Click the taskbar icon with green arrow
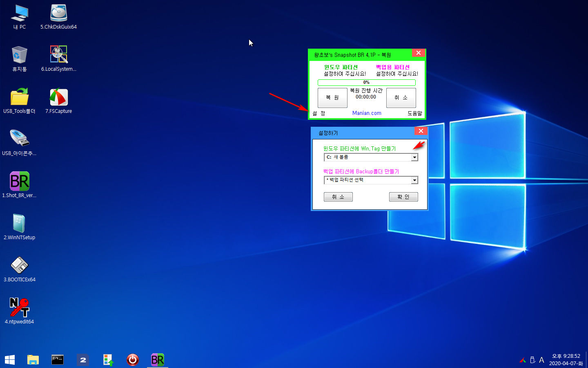This screenshot has width=588, height=368. (x=108, y=360)
